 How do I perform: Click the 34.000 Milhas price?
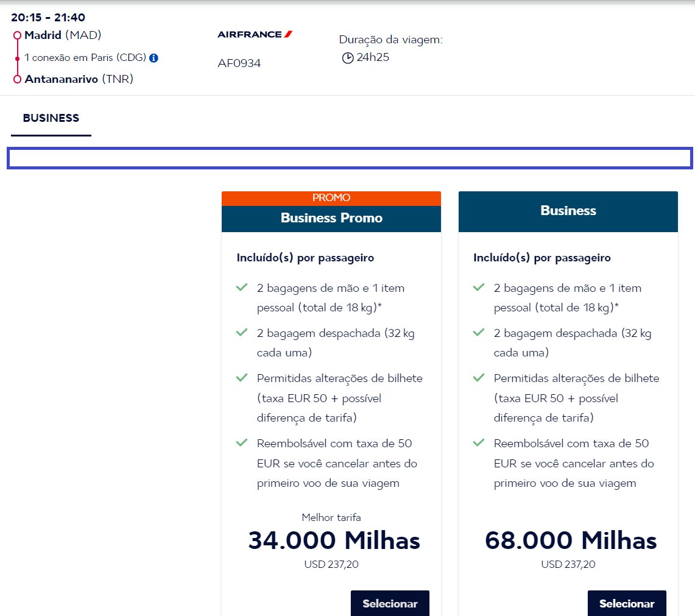334,540
